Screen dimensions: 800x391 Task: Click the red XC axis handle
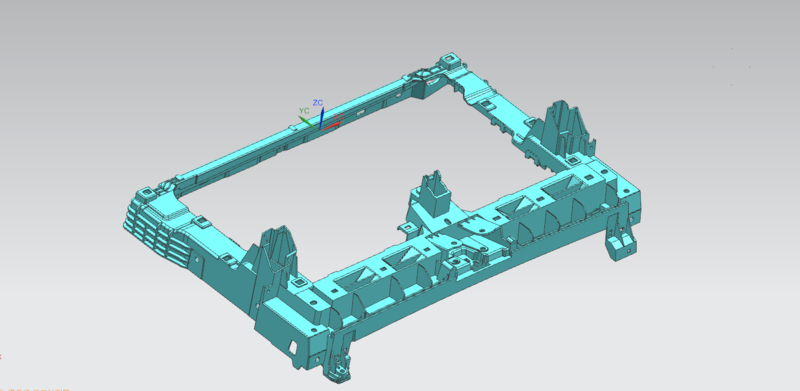coord(332,125)
